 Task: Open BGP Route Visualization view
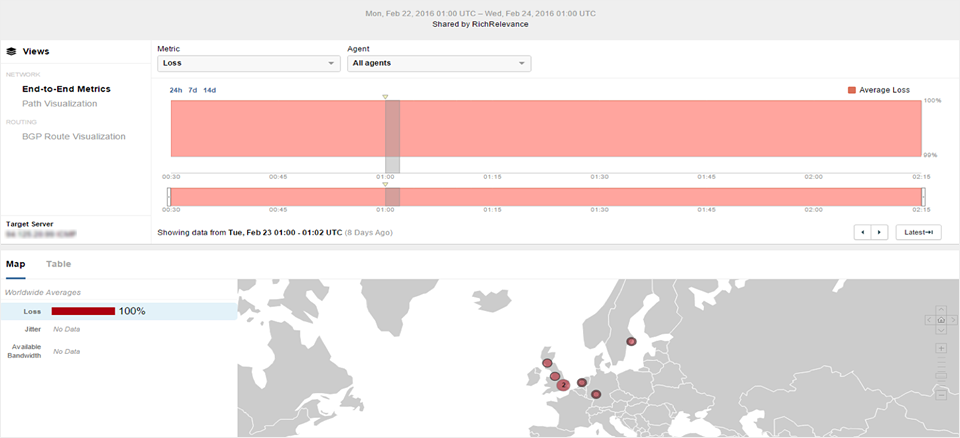point(73,136)
